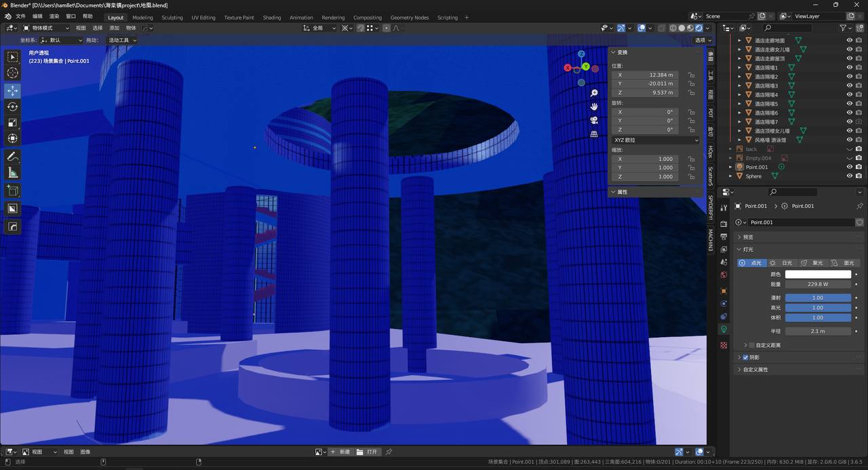This screenshot has width=868, height=470.
Task: Select the Scale tool in the left toolbar
Action: coord(13,123)
